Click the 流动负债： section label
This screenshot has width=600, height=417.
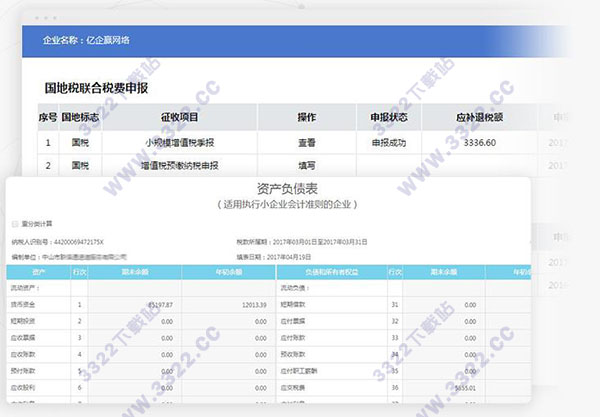tap(295, 288)
